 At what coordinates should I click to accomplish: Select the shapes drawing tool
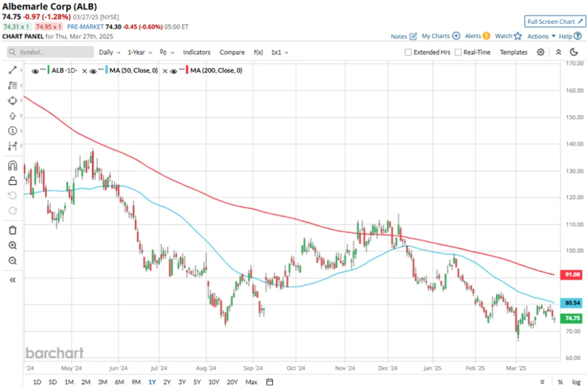tap(12, 100)
